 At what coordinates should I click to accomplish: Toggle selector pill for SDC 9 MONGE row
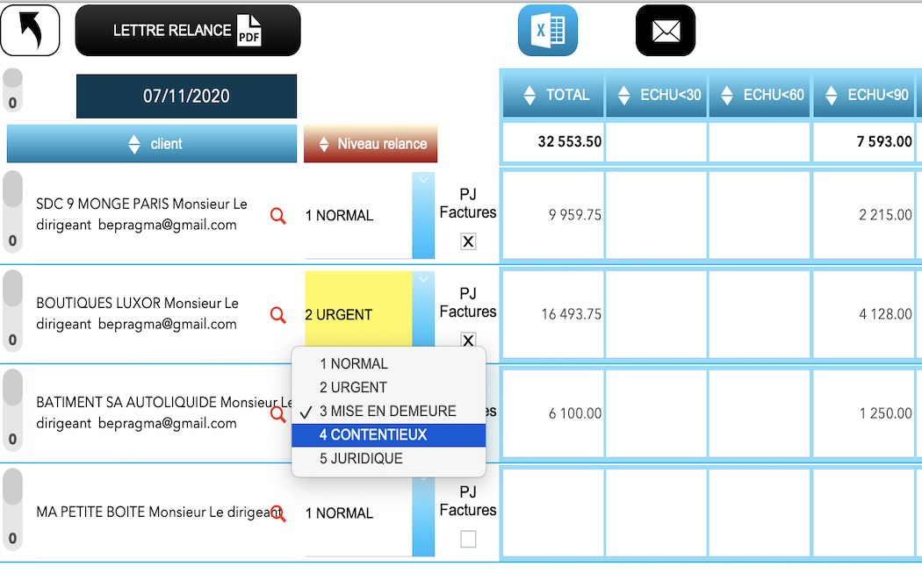12,212
